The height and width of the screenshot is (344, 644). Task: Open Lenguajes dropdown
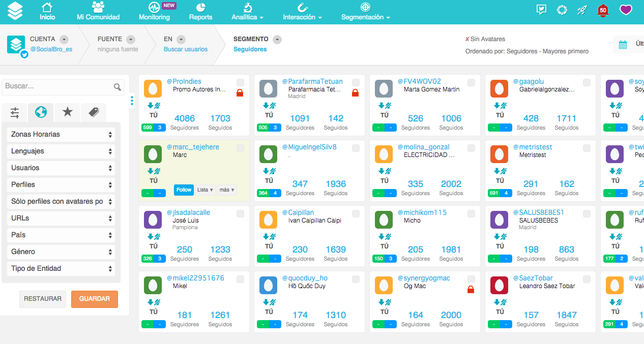[61, 151]
